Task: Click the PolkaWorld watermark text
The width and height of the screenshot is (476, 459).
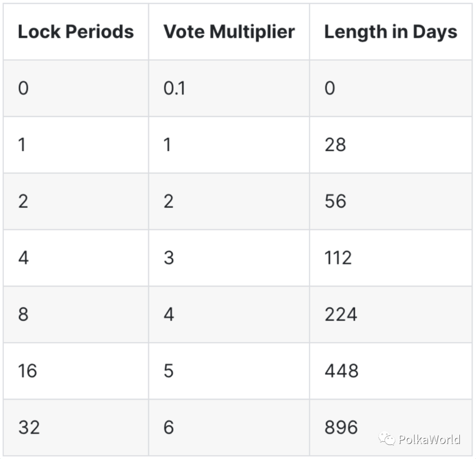Action: 429,439
